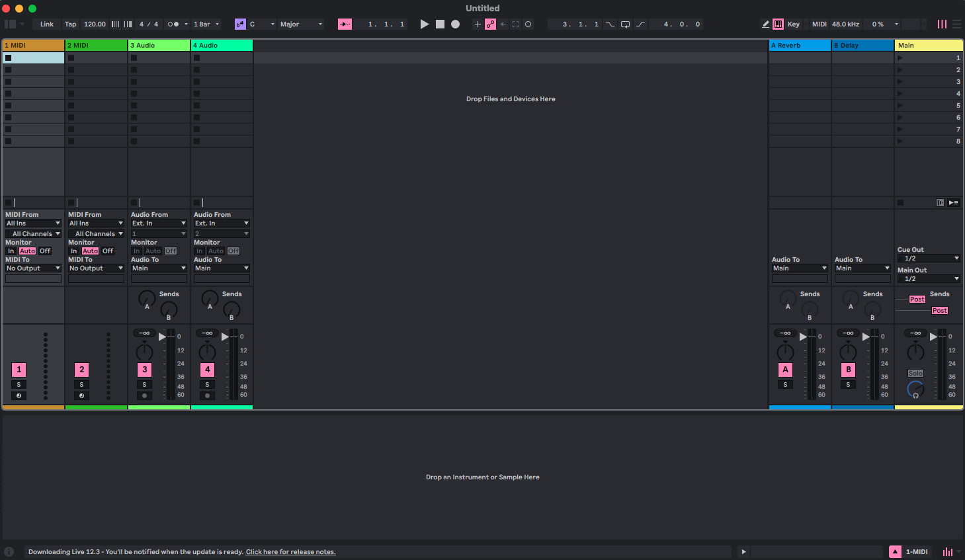Image resolution: width=965 pixels, height=560 pixels.
Task: Click the pink Capture MIDI icon
Action: point(345,24)
